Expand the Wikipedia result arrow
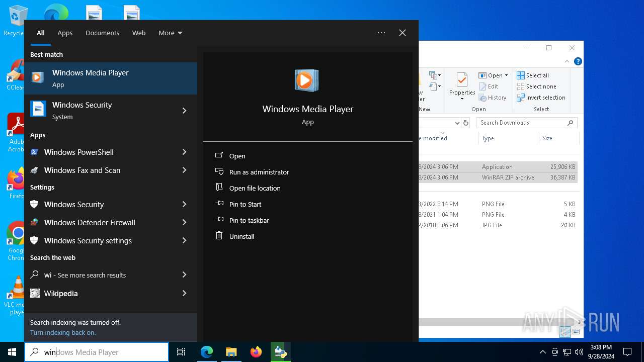Image resolution: width=644 pixels, height=362 pixels. click(x=184, y=293)
